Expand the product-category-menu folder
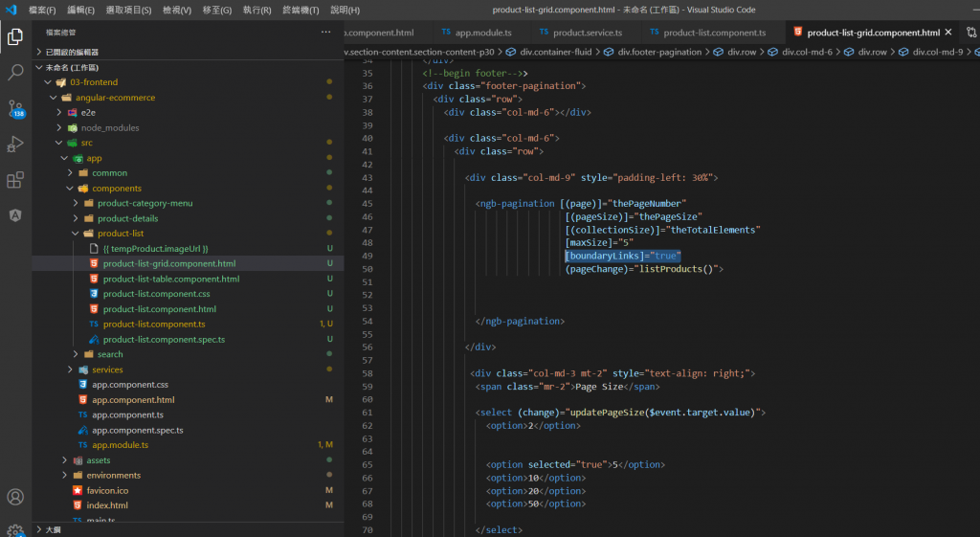Image resolution: width=980 pixels, height=537 pixels. coord(145,203)
